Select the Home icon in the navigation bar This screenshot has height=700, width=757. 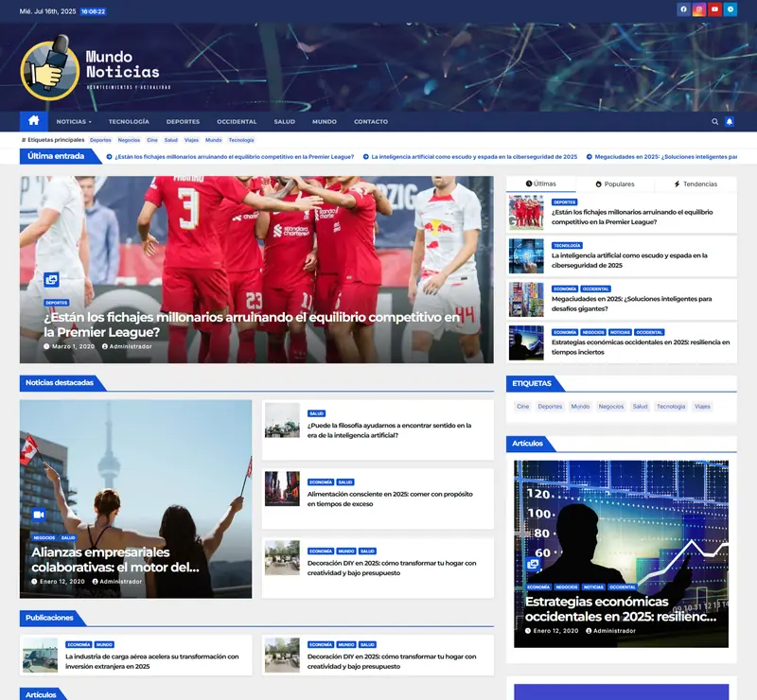[x=32, y=121]
